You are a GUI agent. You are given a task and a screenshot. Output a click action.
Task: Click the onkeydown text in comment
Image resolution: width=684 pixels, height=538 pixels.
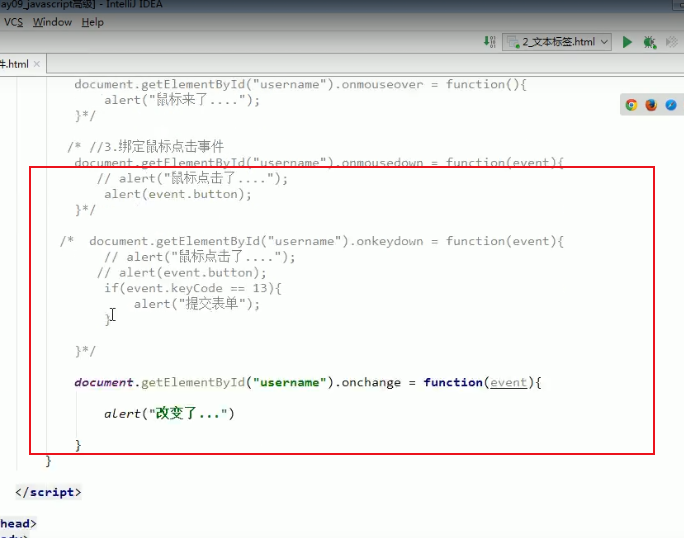tap(390, 241)
